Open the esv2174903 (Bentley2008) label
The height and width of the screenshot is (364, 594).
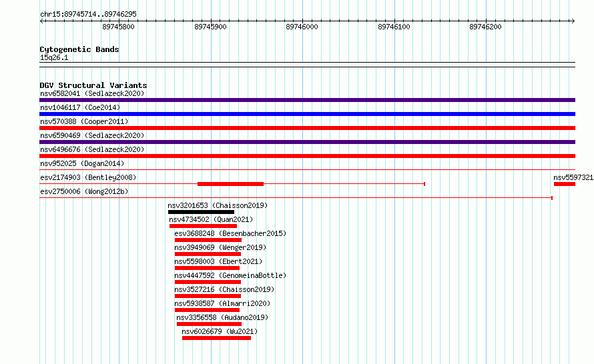[x=88, y=177]
